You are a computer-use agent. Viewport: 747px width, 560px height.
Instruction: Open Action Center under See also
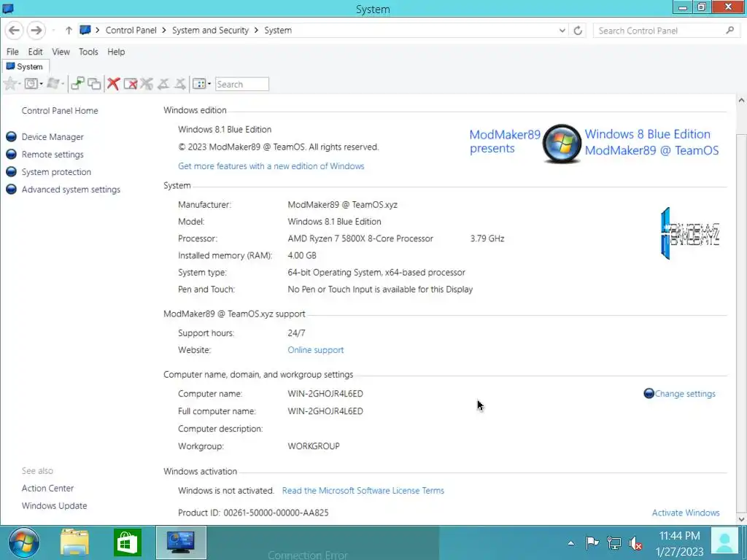pos(47,488)
